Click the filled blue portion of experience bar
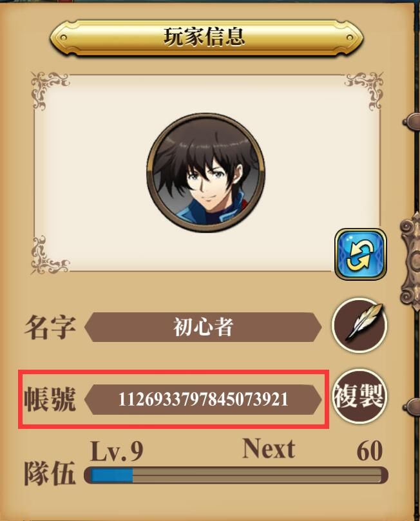420x521 pixels. pyautogui.click(x=111, y=475)
